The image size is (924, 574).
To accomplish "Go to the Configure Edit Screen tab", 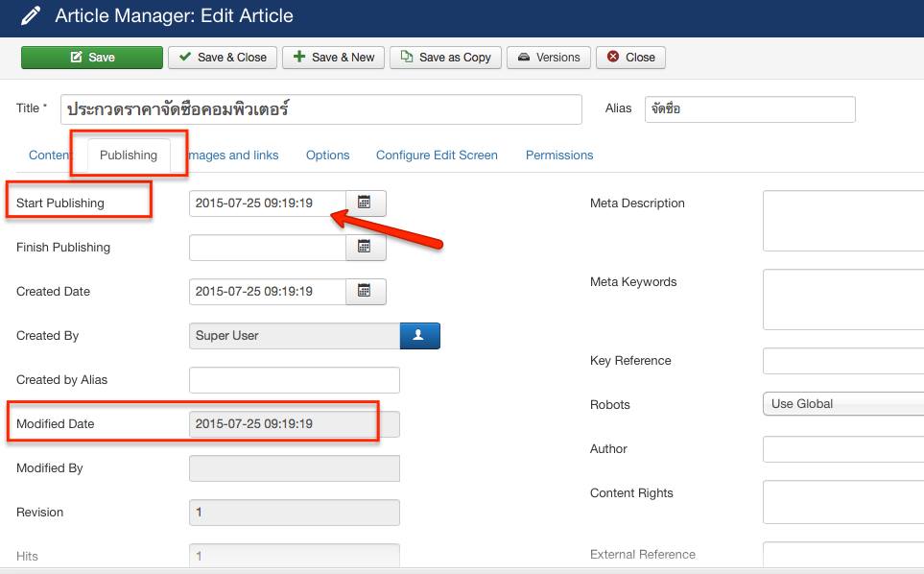I will click(437, 155).
